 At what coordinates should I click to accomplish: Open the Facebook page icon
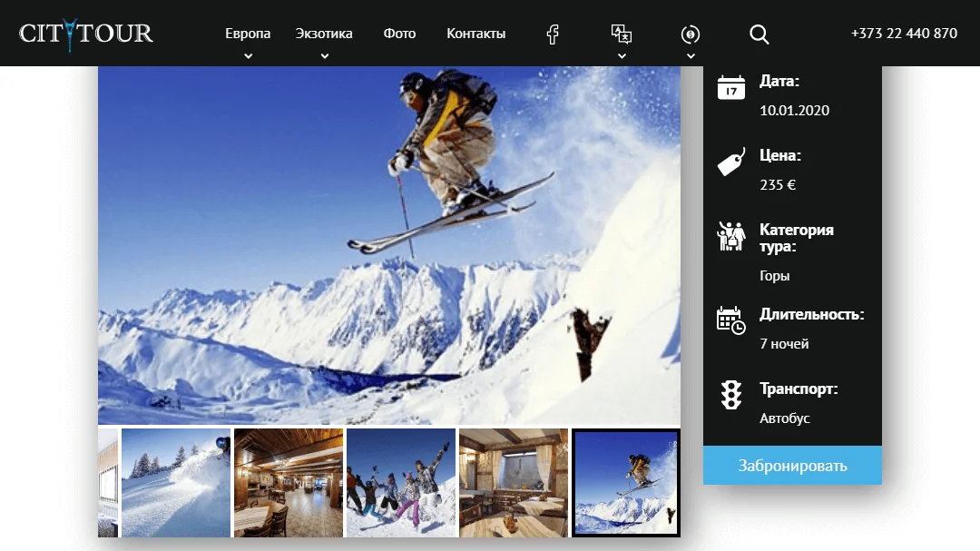click(553, 34)
